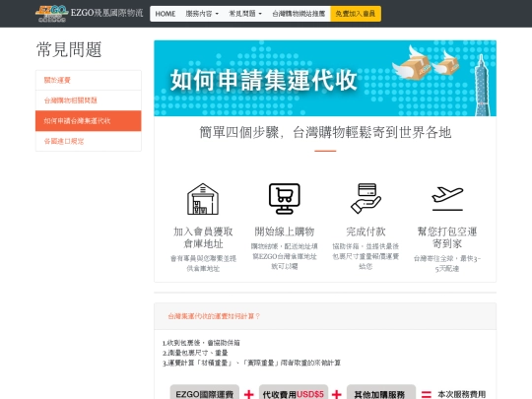This screenshot has width=532, height=399.
Task: Select the highlighted 如何申請台灣集運代收 sidebar item
Action: pyautogui.click(x=89, y=121)
